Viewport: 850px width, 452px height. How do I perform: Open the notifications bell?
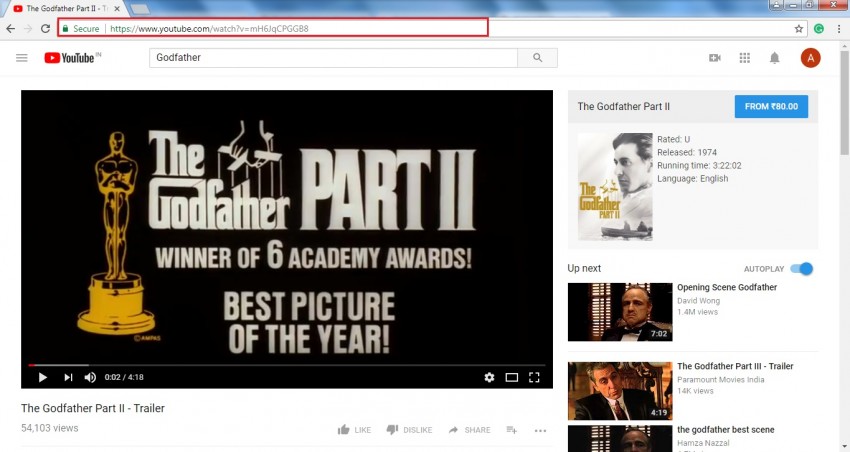point(775,57)
